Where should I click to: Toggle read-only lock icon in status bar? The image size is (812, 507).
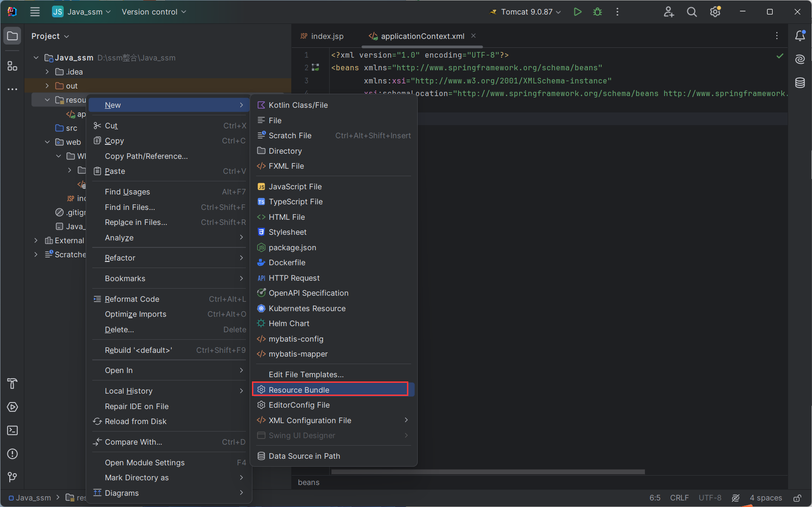pos(797,498)
